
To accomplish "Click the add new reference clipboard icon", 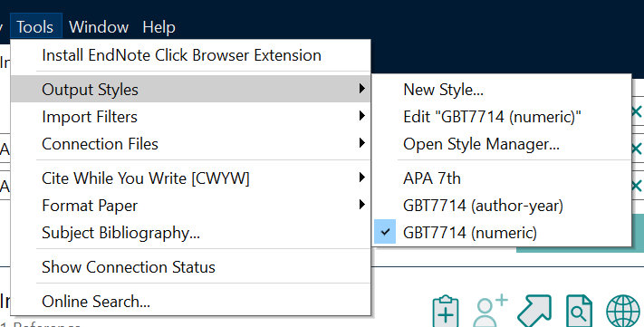I will (446, 311).
